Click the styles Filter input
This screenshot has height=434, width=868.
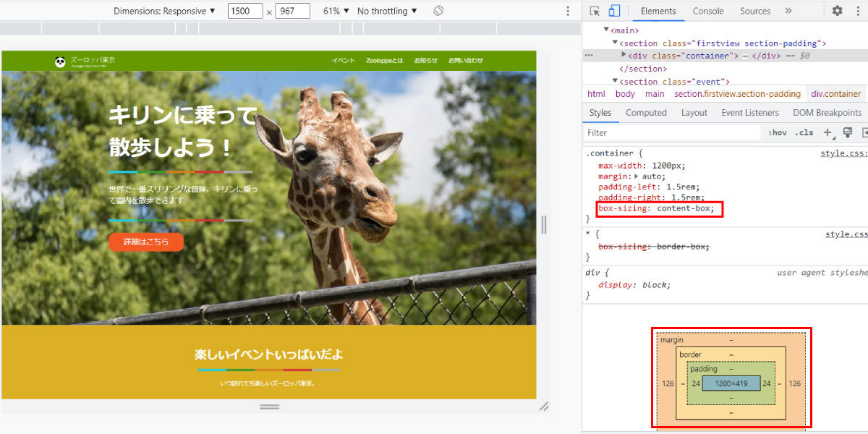(673, 133)
